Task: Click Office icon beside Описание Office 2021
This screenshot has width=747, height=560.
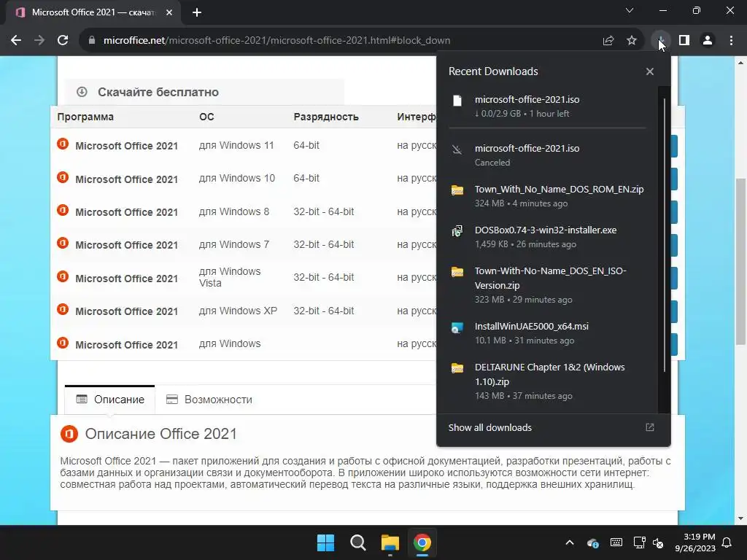Action: pos(69,434)
